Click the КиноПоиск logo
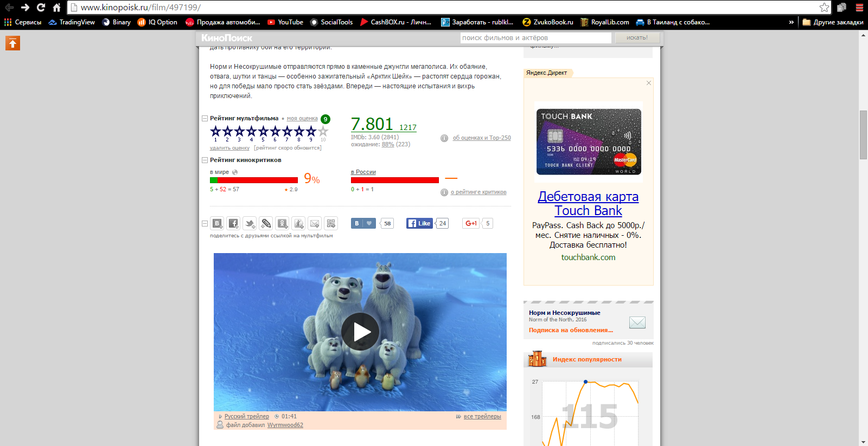 click(x=227, y=38)
